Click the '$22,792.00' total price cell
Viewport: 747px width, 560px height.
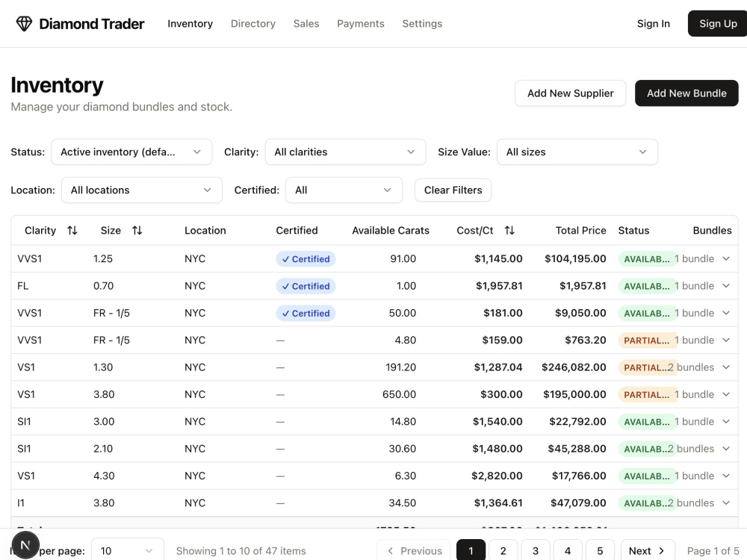point(577,421)
